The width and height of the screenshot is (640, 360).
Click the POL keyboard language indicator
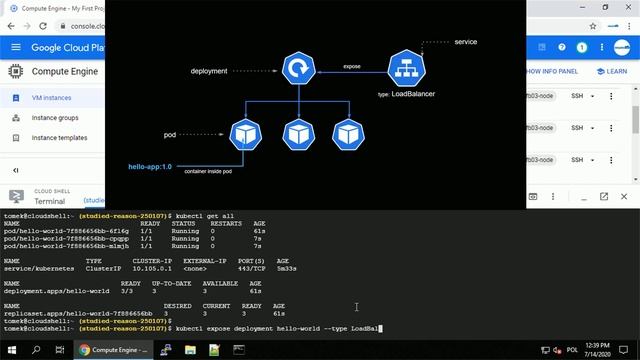tap(572, 350)
